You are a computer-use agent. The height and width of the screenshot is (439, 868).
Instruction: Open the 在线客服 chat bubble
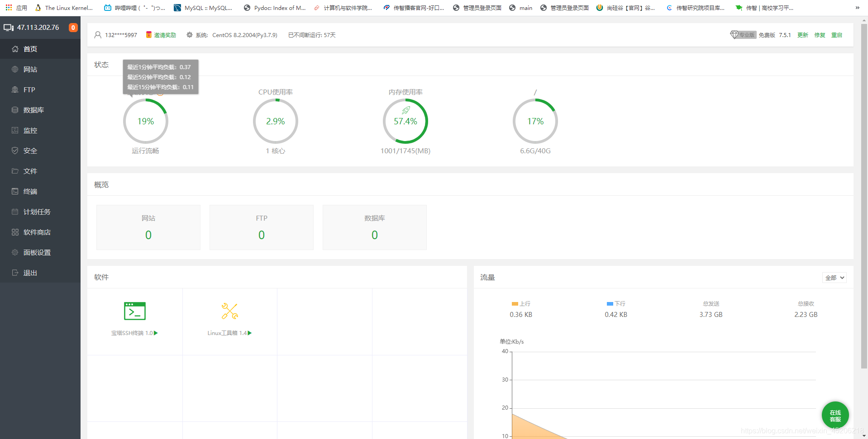tap(835, 415)
